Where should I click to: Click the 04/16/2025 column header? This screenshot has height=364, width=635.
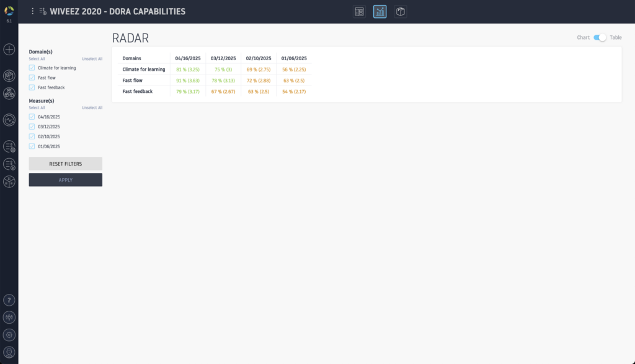[x=187, y=58]
